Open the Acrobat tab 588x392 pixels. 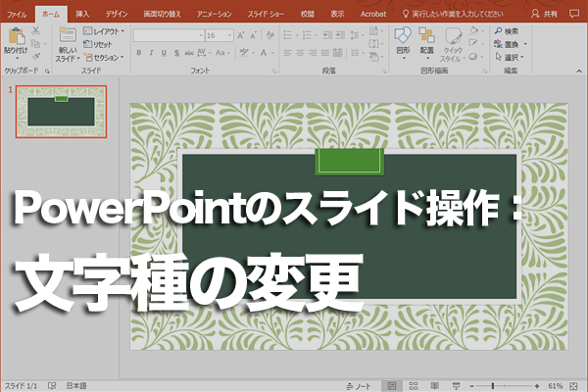tap(373, 15)
